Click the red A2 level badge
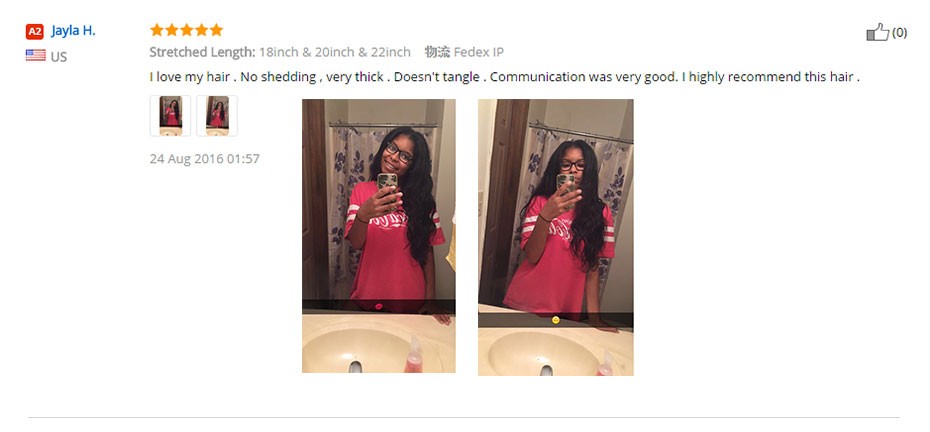930x432 pixels. [34, 31]
